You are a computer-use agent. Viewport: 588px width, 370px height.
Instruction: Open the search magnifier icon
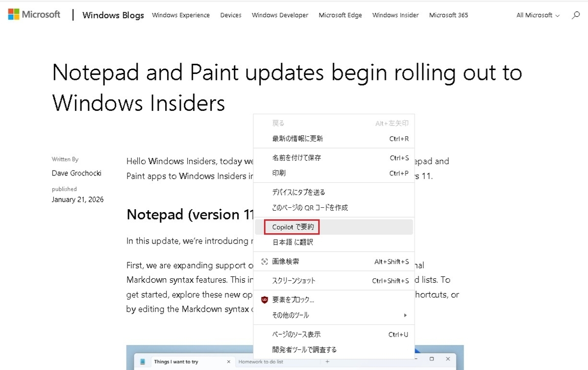[x=576, y=15]
